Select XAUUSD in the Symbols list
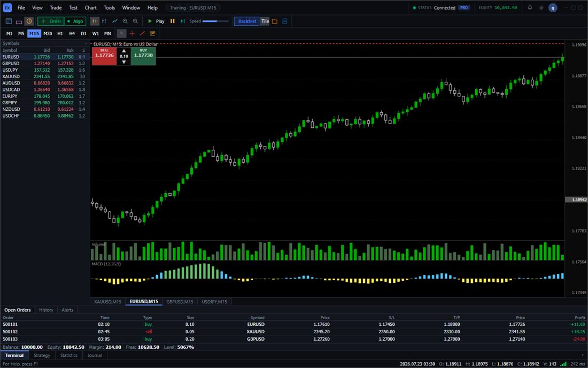 click(44, 76)
